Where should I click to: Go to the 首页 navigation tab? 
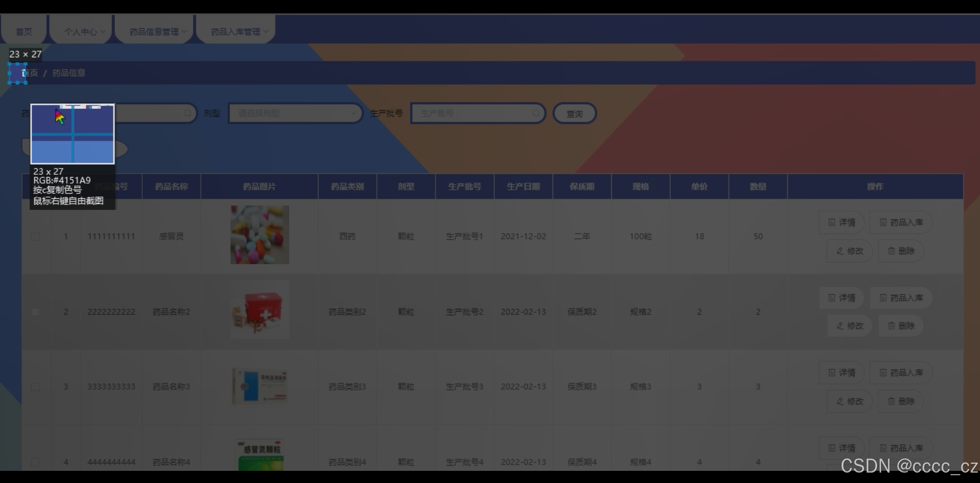[24, 32]
